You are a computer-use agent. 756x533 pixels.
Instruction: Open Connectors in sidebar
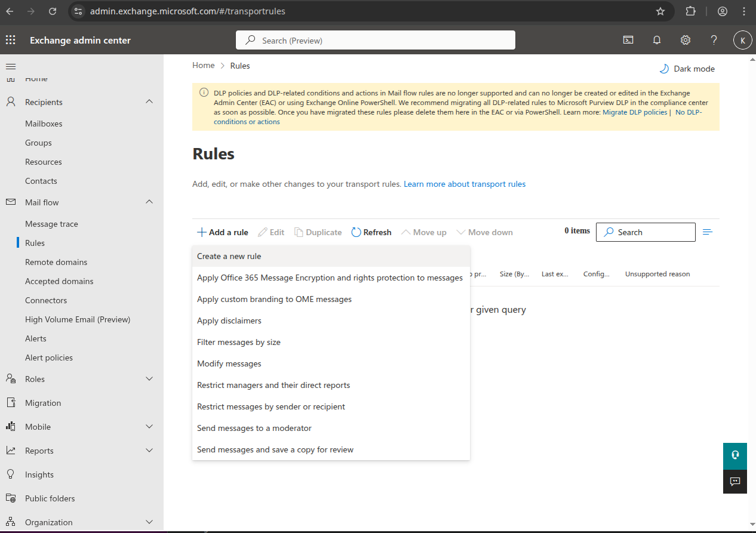coord(46,300)
